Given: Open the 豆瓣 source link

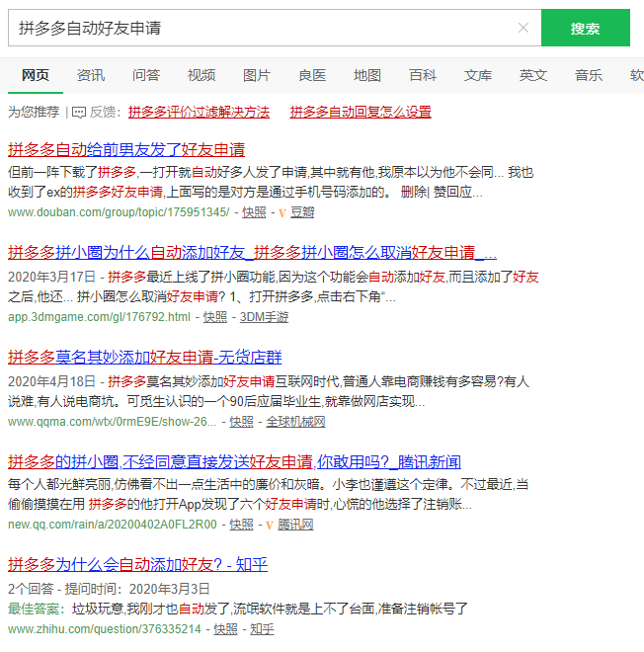Looking at the screenshot, I should tap(302, 212).
